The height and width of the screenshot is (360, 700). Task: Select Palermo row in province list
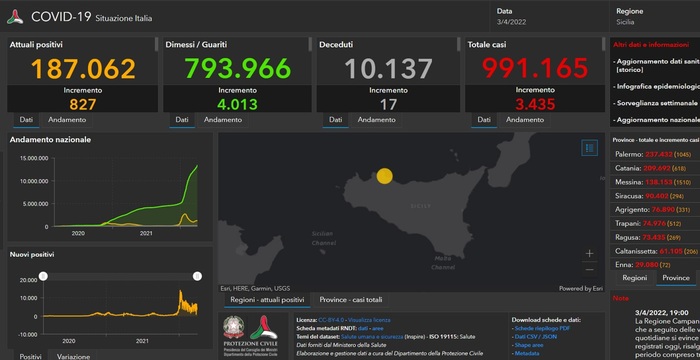pyautogui.click(x=654, y=154)
